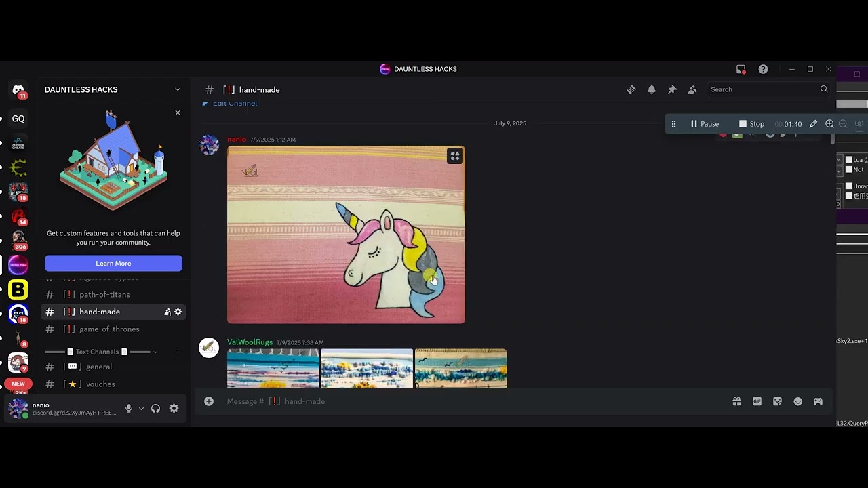Click nanio's avatar beside unicorn message
Viewport: 868px width, 488px height.
(209, 144)
